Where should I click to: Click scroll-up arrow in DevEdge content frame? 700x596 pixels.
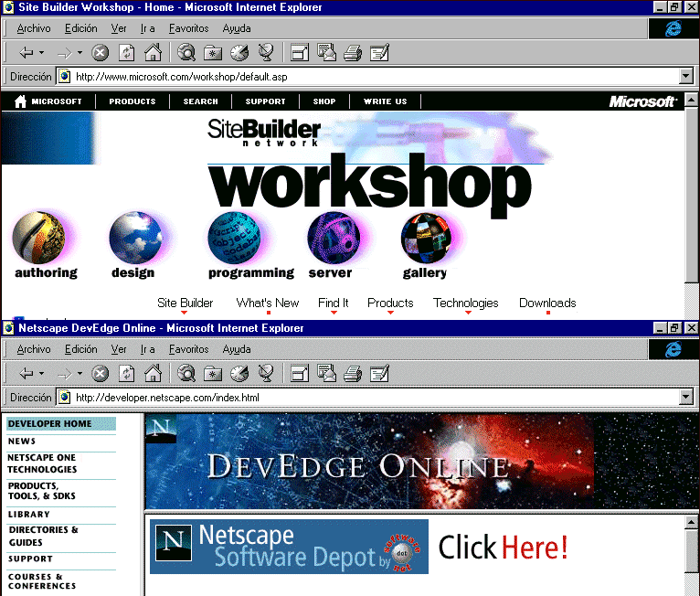pyautogui.click(x=691, y=522)
